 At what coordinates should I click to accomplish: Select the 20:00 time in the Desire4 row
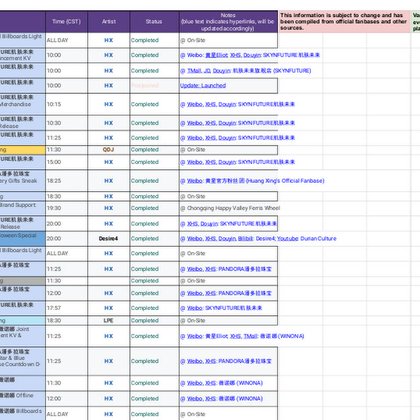tap(66, 239)
